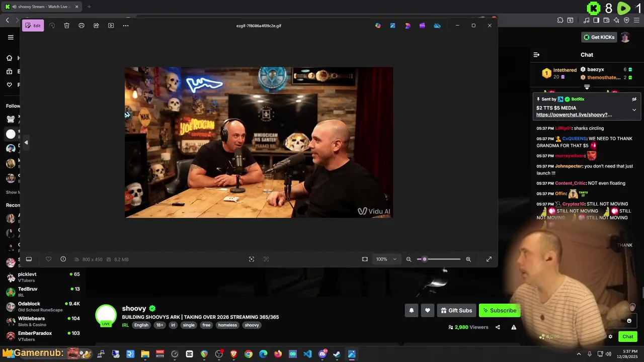Image resolution: width=644 pixels, height=362 pixels.
Task: Open the Copilot icon in Photos title bar
Action: tap(378, 26)
